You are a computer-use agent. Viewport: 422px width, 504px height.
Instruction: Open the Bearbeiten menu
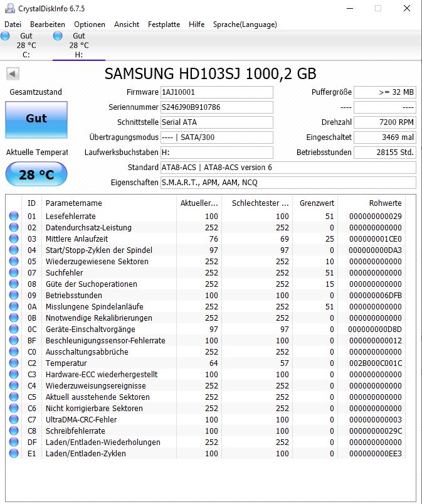tap(48, 24)
